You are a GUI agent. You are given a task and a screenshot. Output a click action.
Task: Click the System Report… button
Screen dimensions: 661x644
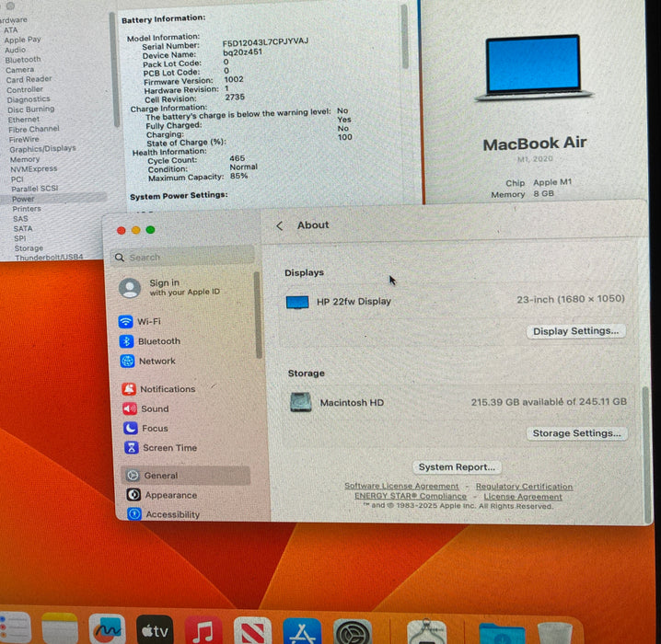pos(457,466)
